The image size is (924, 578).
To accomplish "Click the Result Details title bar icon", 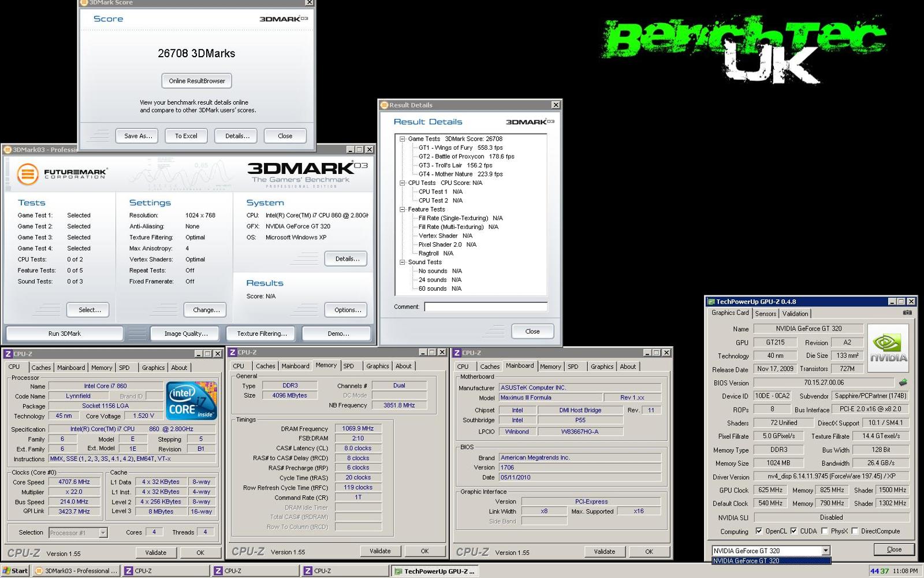I will 384,105.
